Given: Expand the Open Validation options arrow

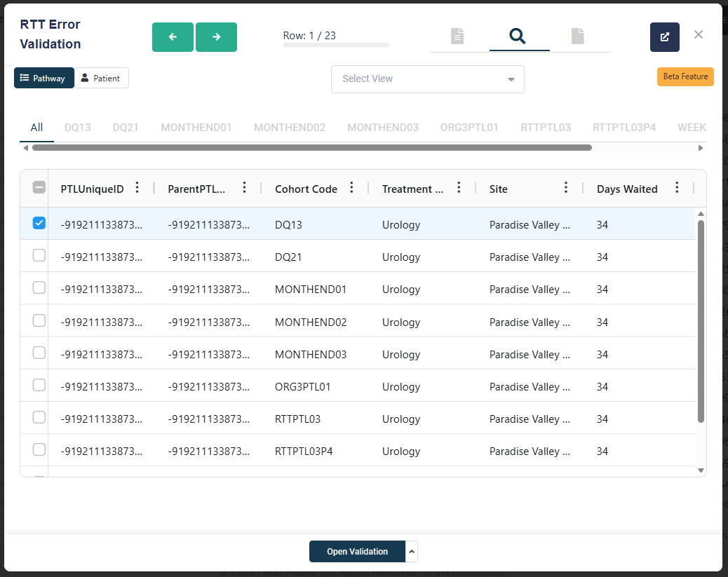Looking at the screenshot, I should (x=412, y=552).
